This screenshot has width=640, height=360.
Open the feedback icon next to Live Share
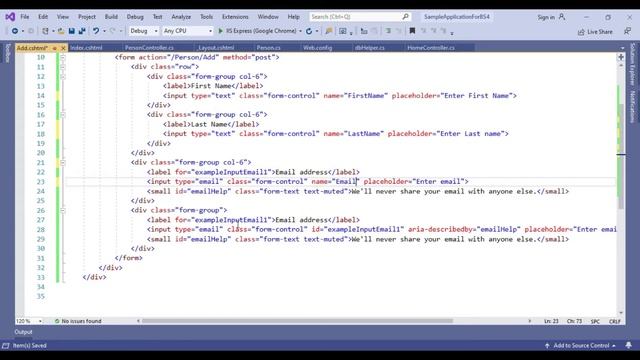click(x=627, y=31)
